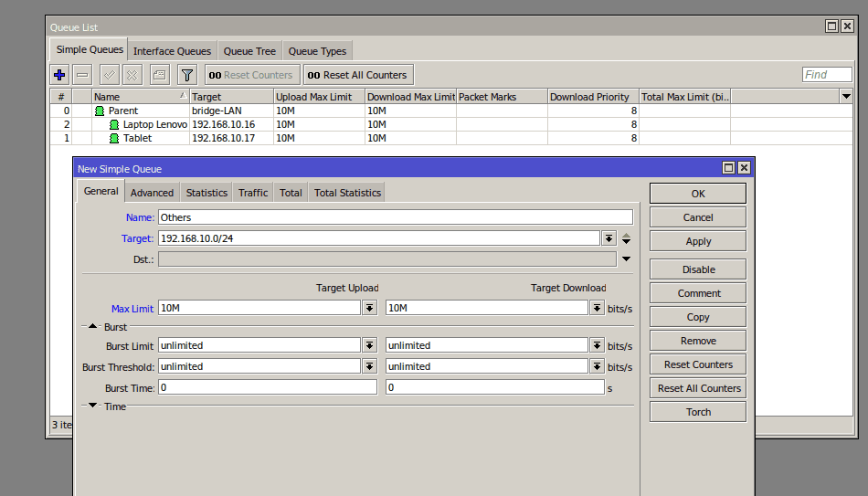Sort by the Name column header
This screenshot has height=496, width=868.
[x=141, y=97]
